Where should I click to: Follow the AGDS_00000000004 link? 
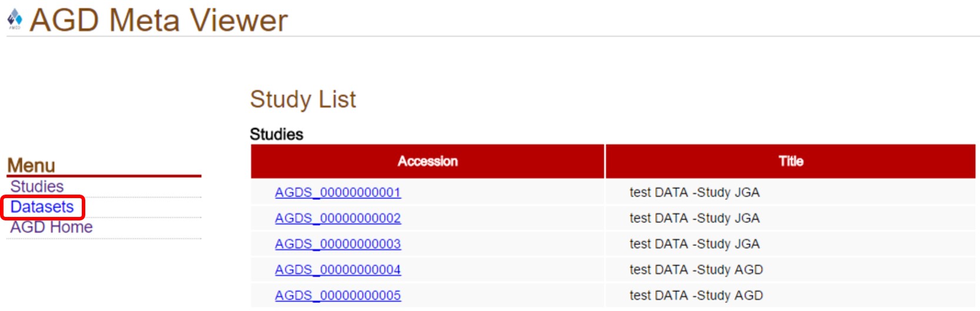(x=338, y=270)
